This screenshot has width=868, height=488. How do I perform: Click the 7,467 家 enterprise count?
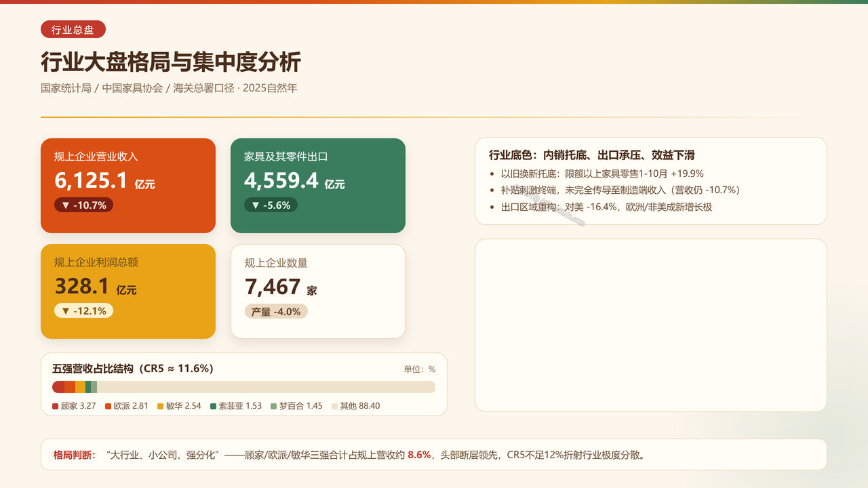(281, 287)
